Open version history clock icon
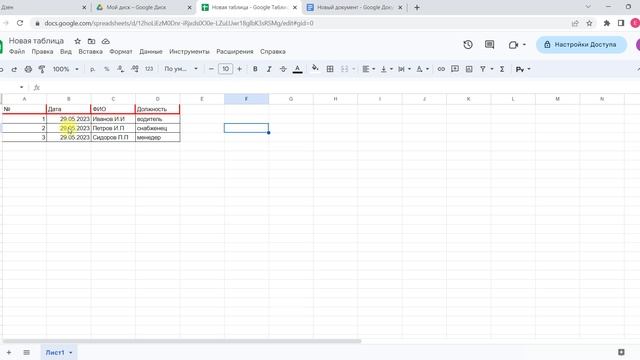Viewport: 640px width, 360px height. pyautogui.click(x=468, y=44)
